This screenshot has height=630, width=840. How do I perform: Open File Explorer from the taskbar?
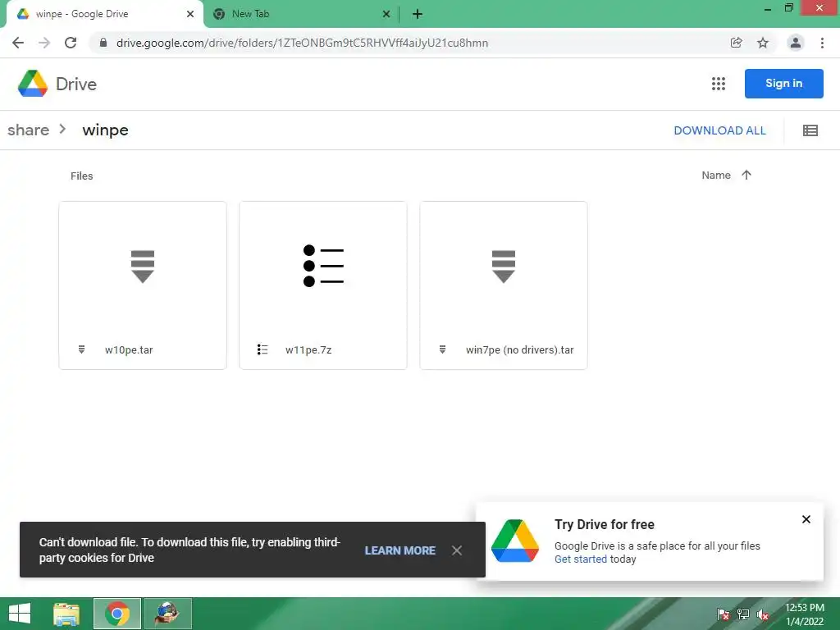coord(66,614)
